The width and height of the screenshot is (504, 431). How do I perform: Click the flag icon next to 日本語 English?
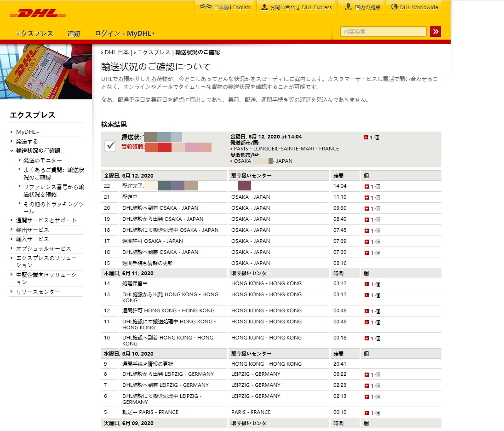click(x=206, y=7)
